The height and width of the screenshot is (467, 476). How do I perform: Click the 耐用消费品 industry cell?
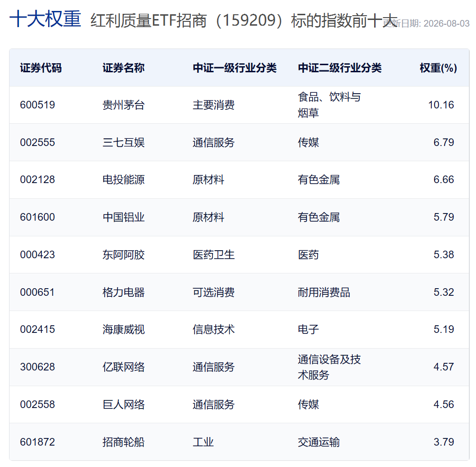[x=324, y=292]
